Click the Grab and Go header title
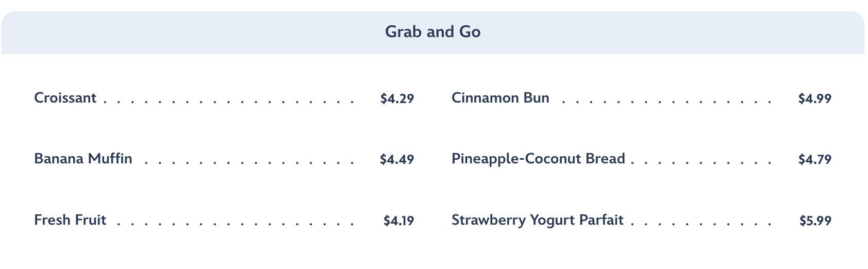This screenshot has height=269, width=868. click(x=432, y=32)
